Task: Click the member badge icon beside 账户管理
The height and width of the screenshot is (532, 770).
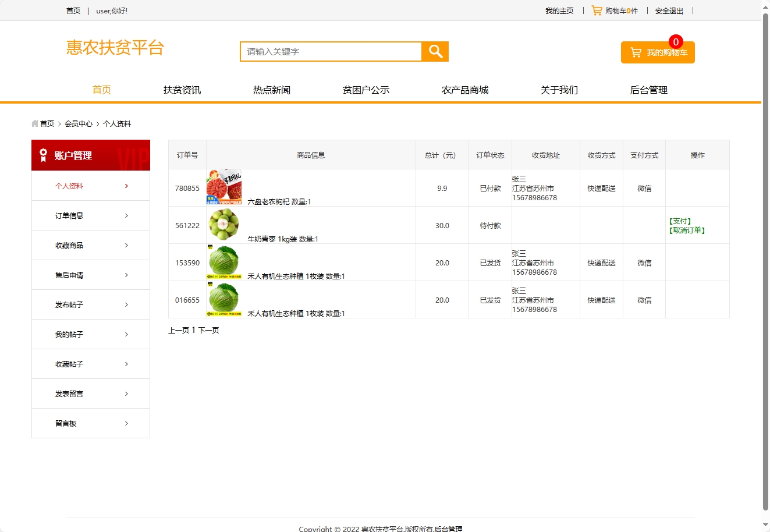Action: (42, 155)
